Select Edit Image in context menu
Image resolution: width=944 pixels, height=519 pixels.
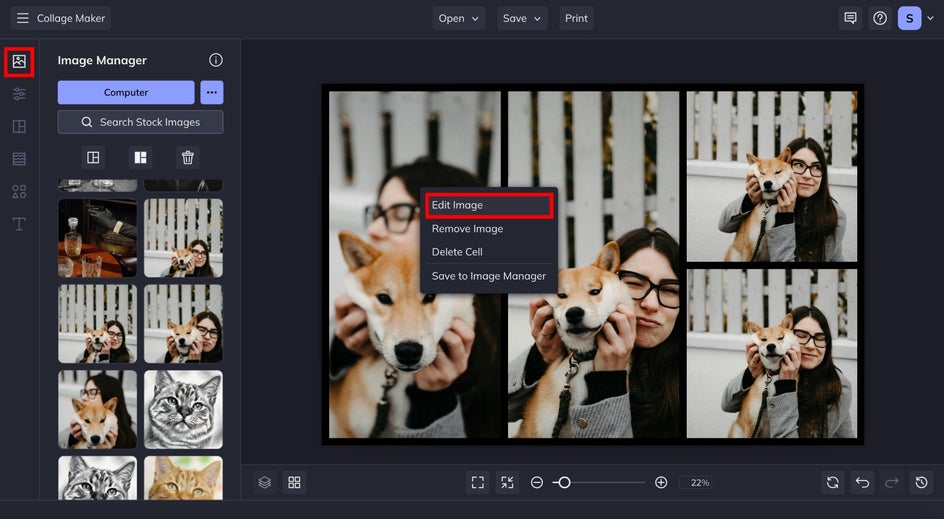pyautogui.click(x=488, y=205)
